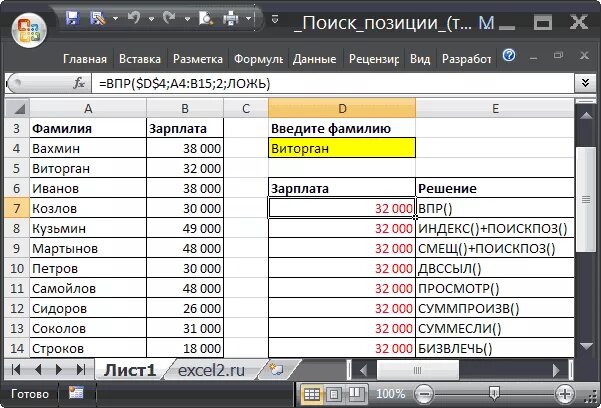The width and height of the screenshot is (601, 408).
Task: Select the yellow cell containing Виторган
Action: [342, 148]
